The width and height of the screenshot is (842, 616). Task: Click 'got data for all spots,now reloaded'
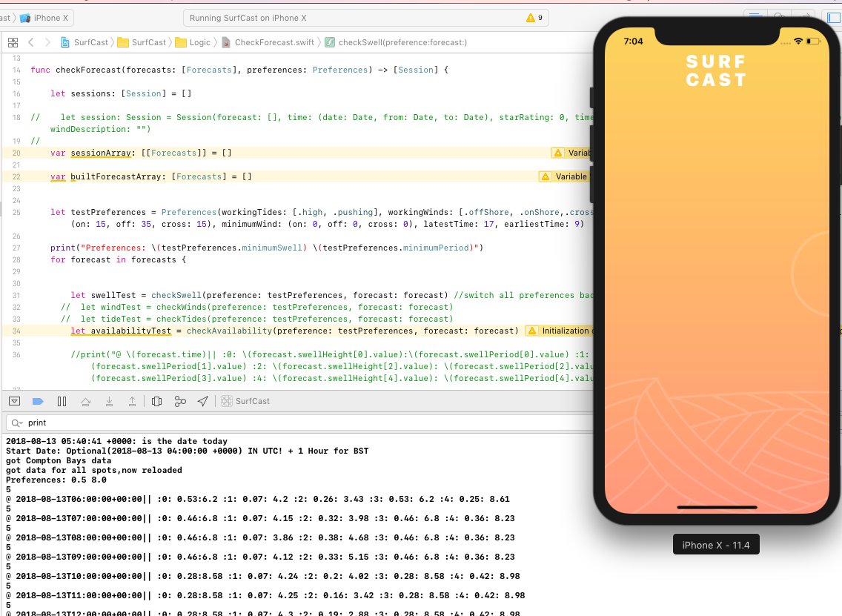pyautogui.click(x=94, y=470)
